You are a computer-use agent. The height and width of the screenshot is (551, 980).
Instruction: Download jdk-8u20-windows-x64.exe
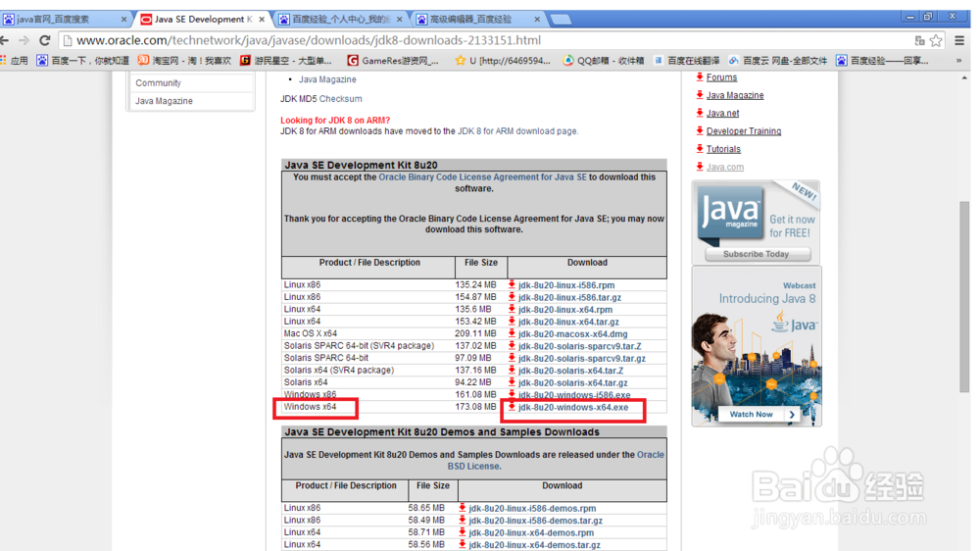pyautogui.click(x=573, y=407)
